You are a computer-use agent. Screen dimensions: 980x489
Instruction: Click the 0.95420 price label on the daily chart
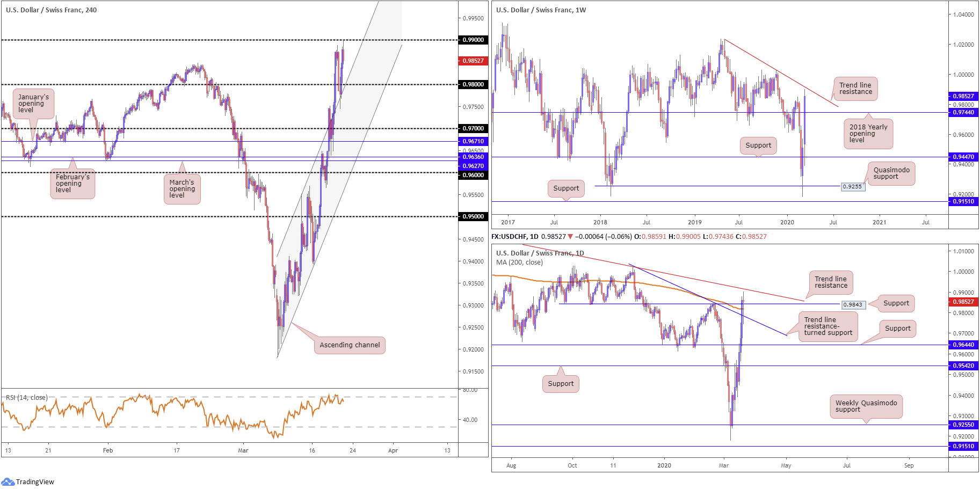coord(963,366)
